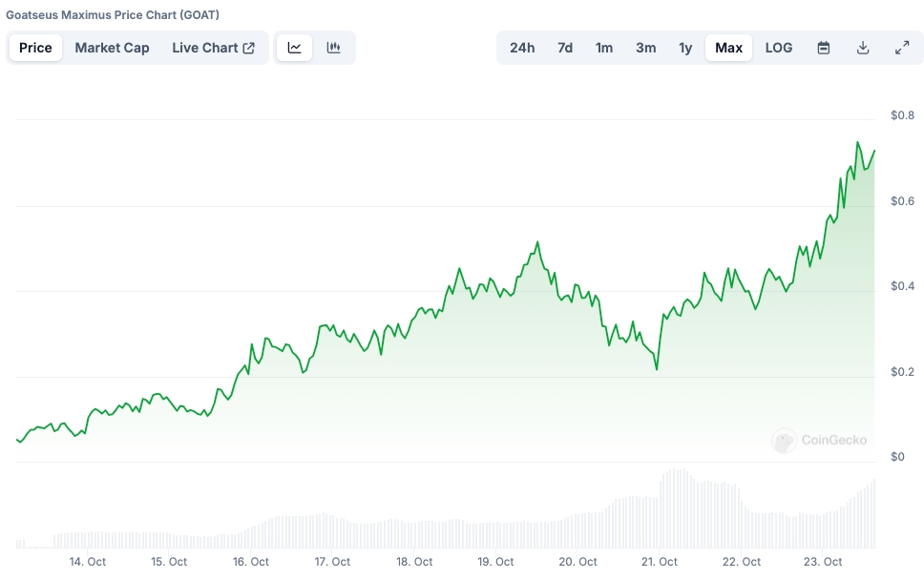This screenshot has width=924, height=579.
Task: Expand chart to fullscreen
Action: pos(902,48)
